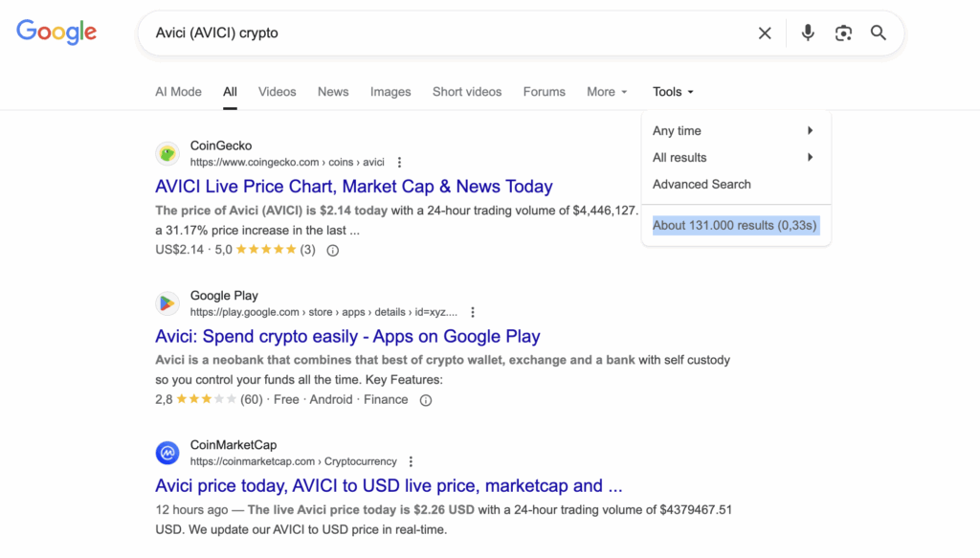Screen dimensions: 980x558
Task: Open the CoinGecko result options menu
Action: click(x=400, y=163)
